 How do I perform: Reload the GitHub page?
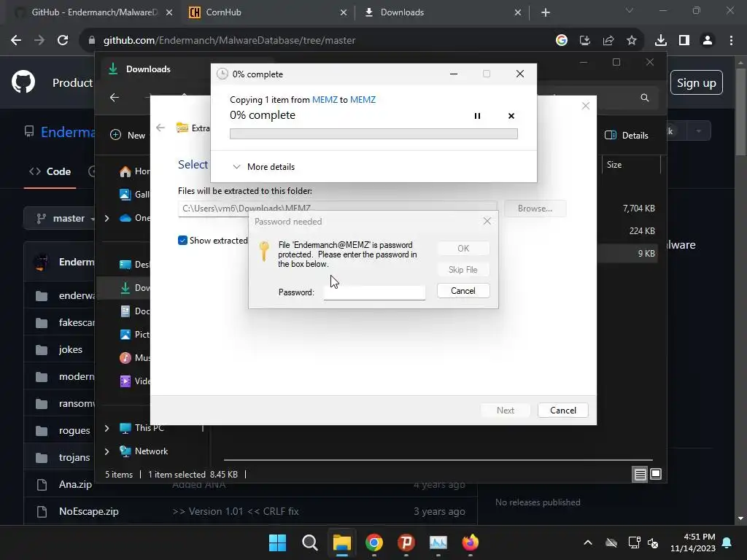[63, 41]
